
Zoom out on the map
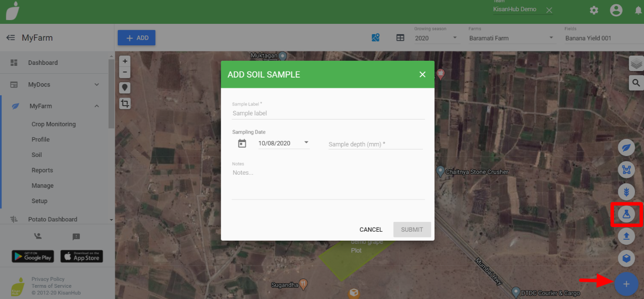point(125,72)
